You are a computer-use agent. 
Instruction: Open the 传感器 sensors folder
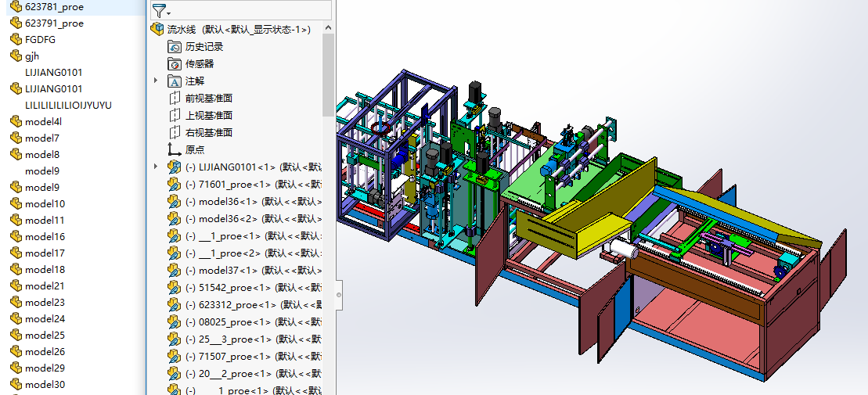point(175,64)
